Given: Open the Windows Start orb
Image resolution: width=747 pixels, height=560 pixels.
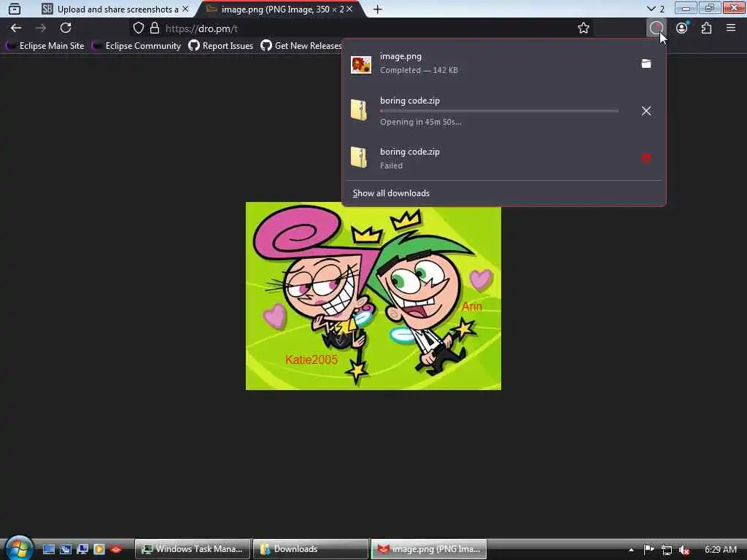Looking at the screenshot, I should (19, 548).
